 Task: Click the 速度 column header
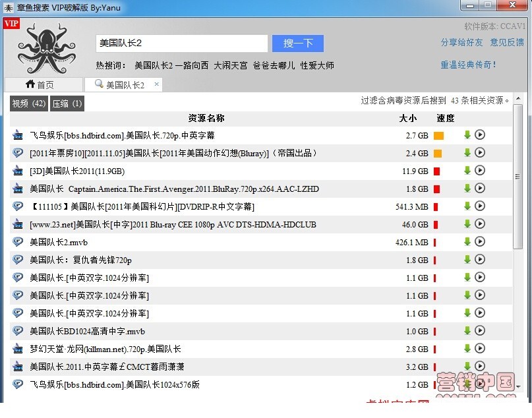pyautogui.click(x=446, y=118)
